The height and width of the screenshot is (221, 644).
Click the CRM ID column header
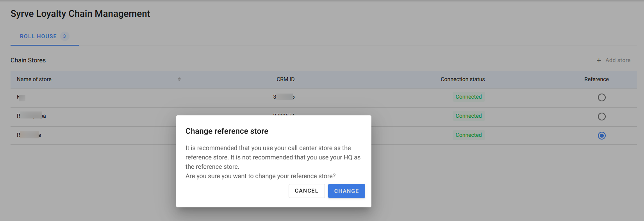pos(285,79)
